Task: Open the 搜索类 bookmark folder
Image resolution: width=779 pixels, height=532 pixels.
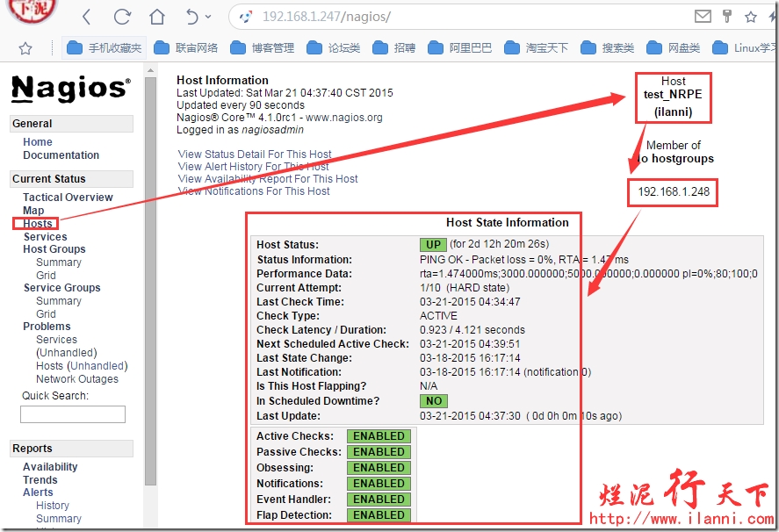Action: click(608, 48)
